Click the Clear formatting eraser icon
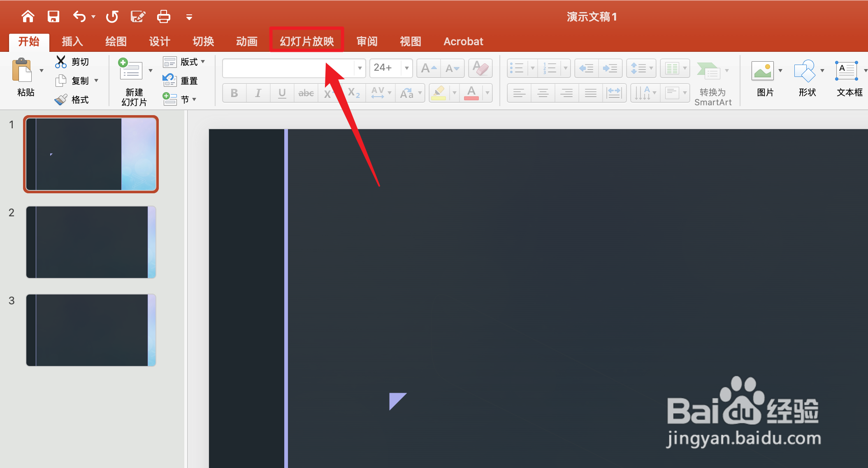This screenshot has width=868, height=468. pos(480,68)
